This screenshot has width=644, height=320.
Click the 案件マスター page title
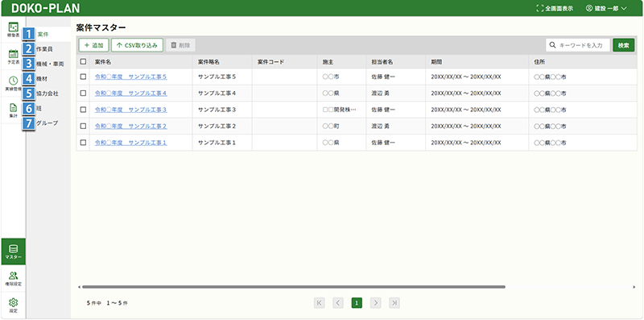101,27
